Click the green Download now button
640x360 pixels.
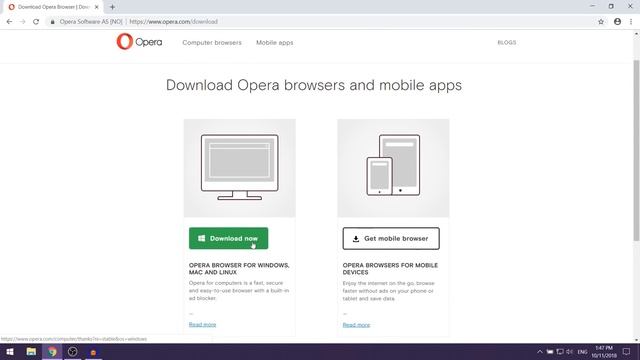tap(228, 238)
